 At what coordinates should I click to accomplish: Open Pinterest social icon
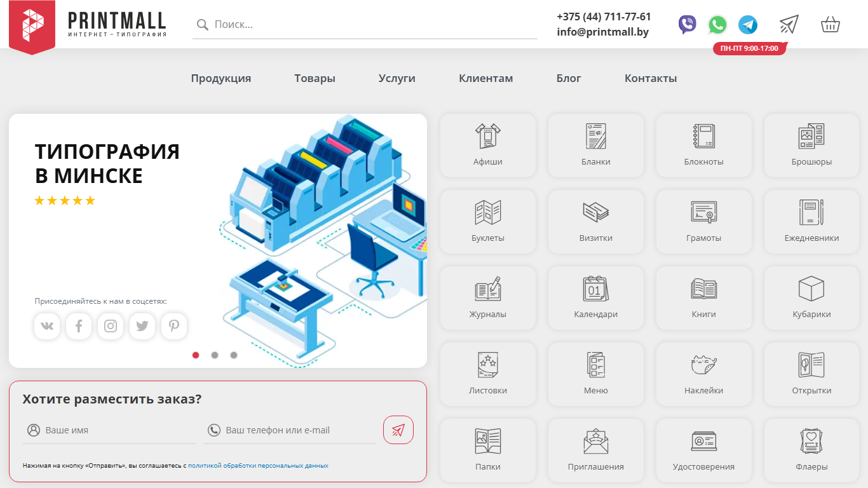(x=174, y=326)
